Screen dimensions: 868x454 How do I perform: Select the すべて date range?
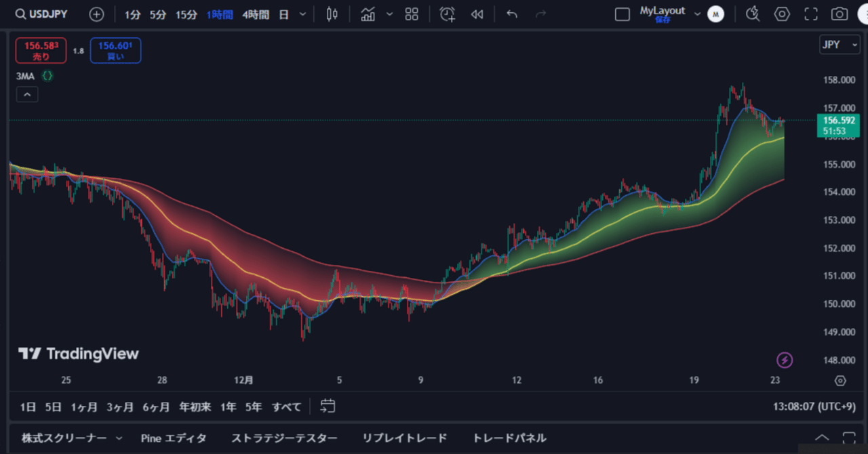[287, 407]
